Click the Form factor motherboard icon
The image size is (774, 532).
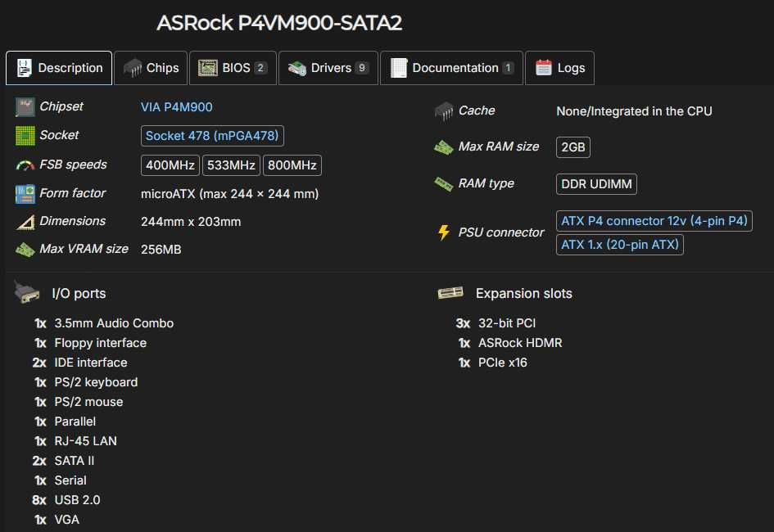point(25,194)
